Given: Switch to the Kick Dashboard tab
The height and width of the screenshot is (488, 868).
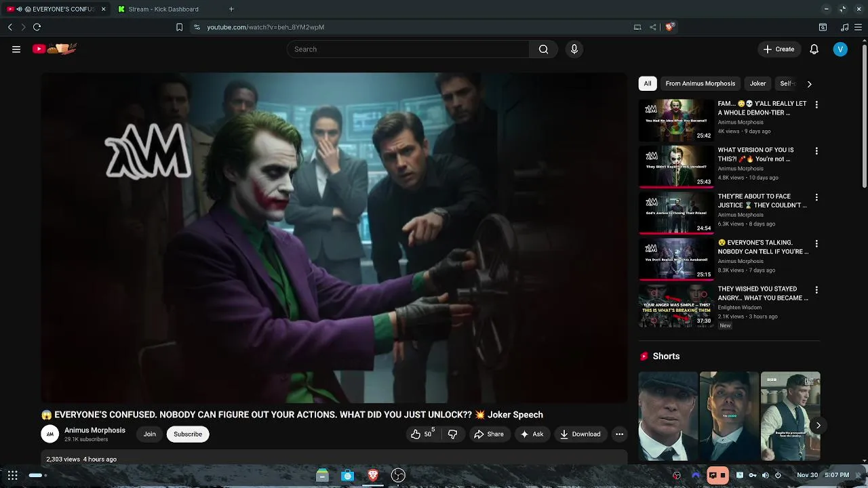Looking at the screenshot, I should point(163,9).
